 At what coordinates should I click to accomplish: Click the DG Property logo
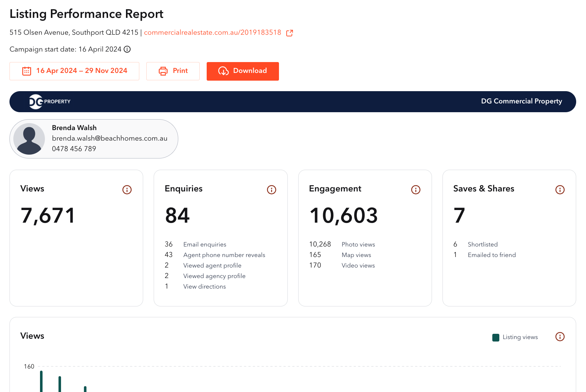click(x=50, y=102)
